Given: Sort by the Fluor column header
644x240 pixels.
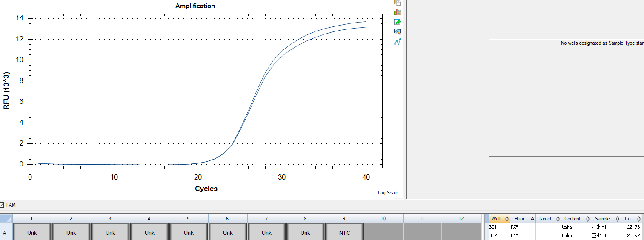Looking at the screenshot, I should pyautogui.click(x=523, y=219).
